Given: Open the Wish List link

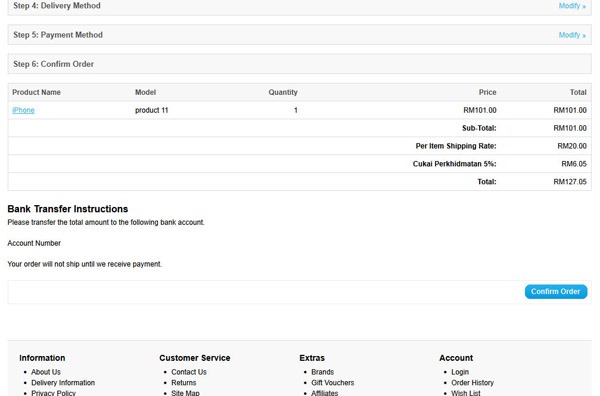Looking at the screenshot, I should (x=466, y=393).
